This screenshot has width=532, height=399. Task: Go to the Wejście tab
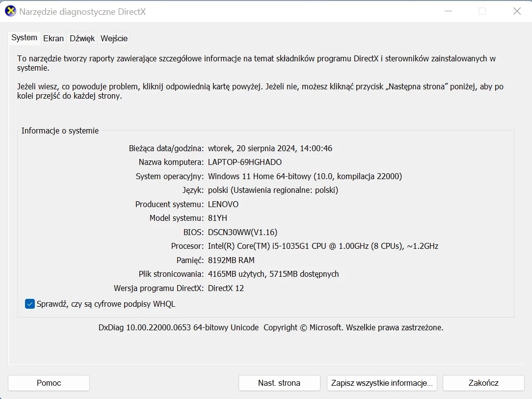click(114, 38)
